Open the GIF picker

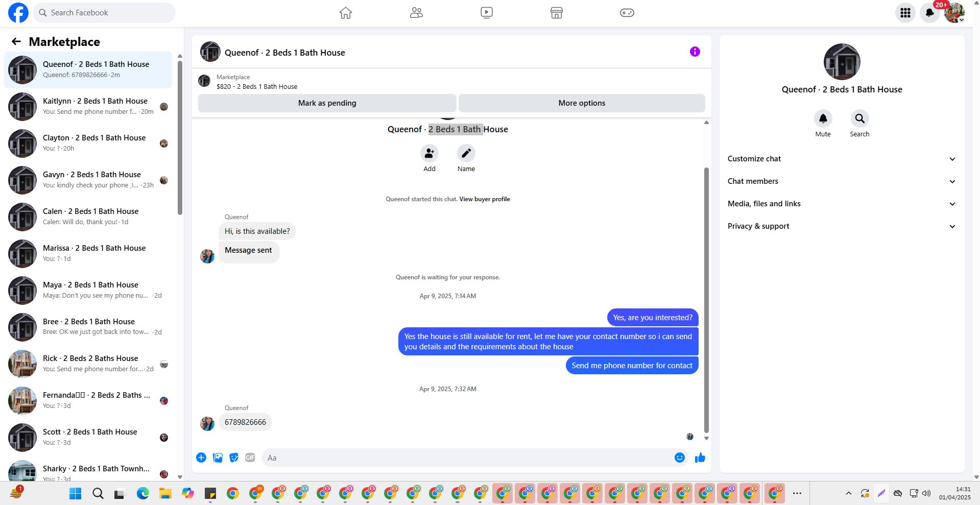pos(250,458)
